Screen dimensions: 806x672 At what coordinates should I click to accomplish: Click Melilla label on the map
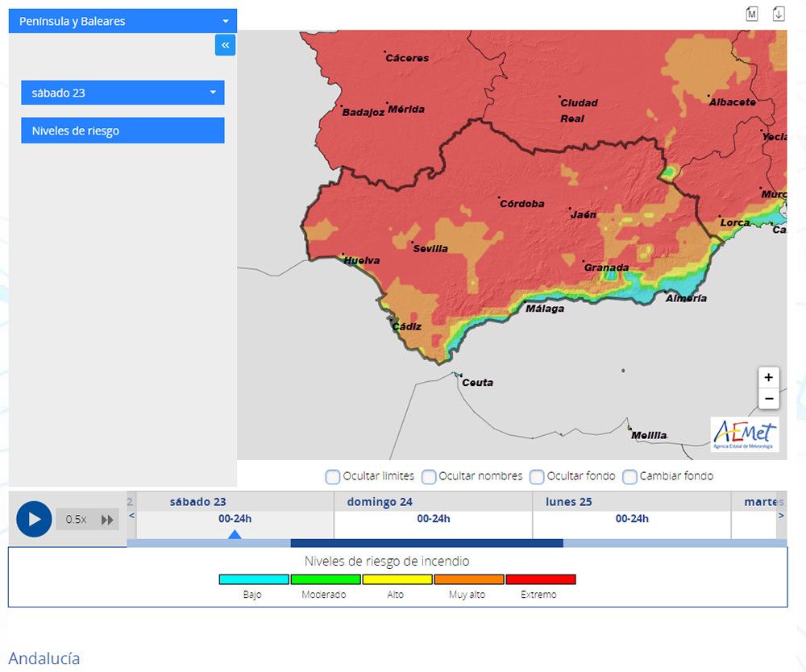[x=649, y=436]
